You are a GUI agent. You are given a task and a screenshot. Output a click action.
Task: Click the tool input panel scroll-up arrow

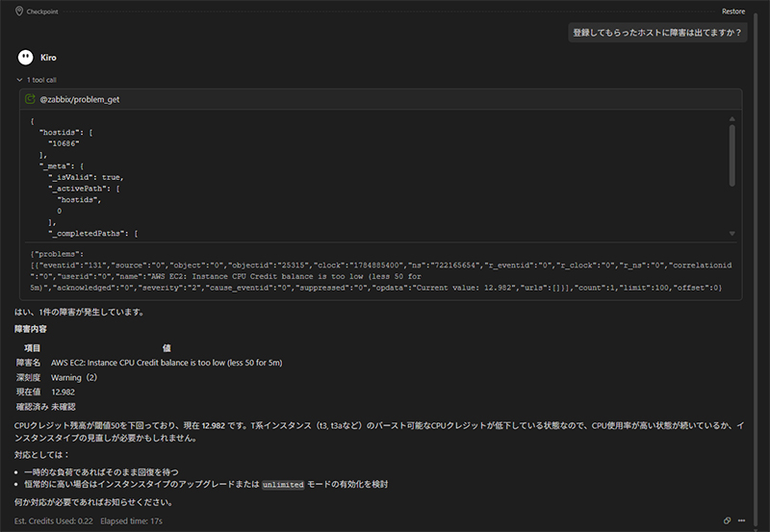(x=731, y=118)
